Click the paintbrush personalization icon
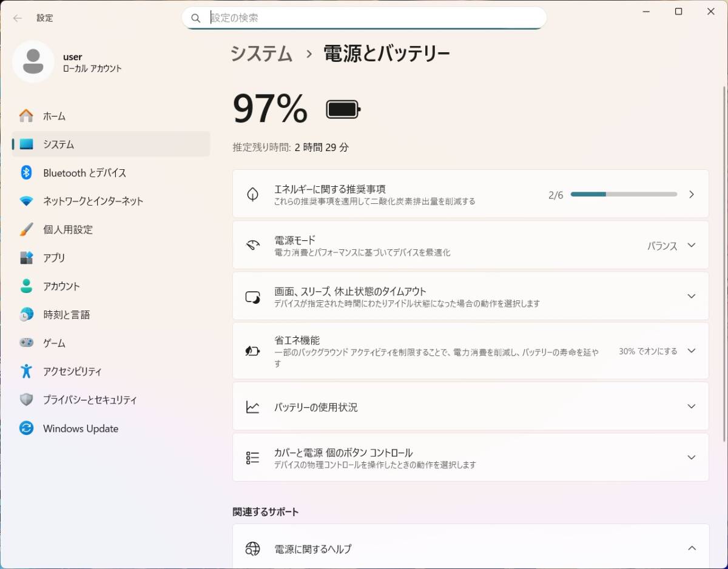 (x=26, y=229)
